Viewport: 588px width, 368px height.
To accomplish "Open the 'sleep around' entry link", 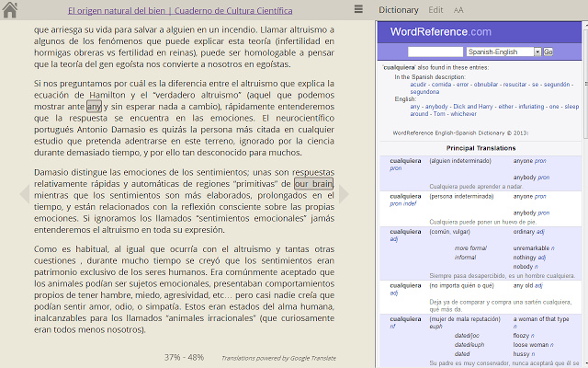I will tap(571, 107).
